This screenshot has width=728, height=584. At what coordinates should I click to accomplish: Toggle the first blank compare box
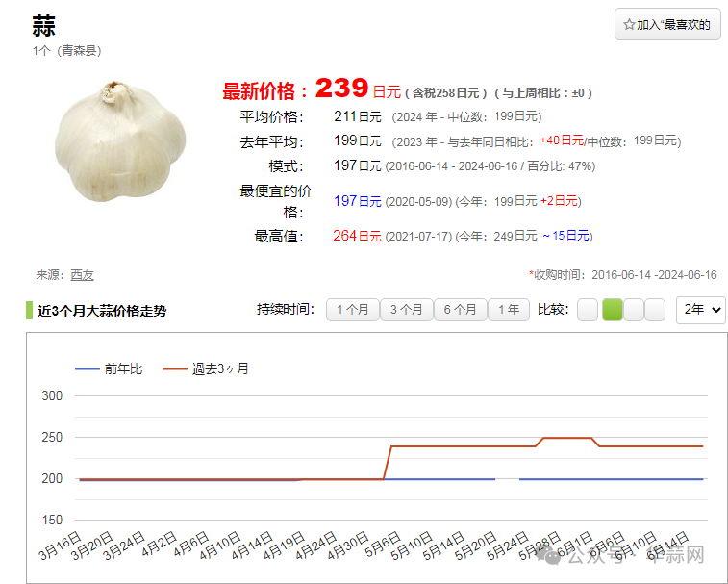588,310
